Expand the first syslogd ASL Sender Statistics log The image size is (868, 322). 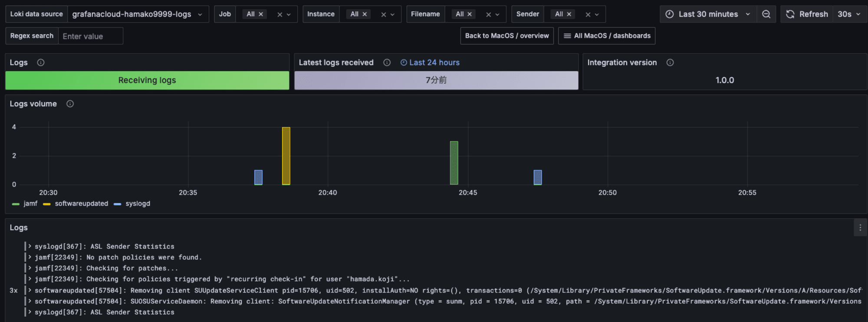click(x=30, y=246)
